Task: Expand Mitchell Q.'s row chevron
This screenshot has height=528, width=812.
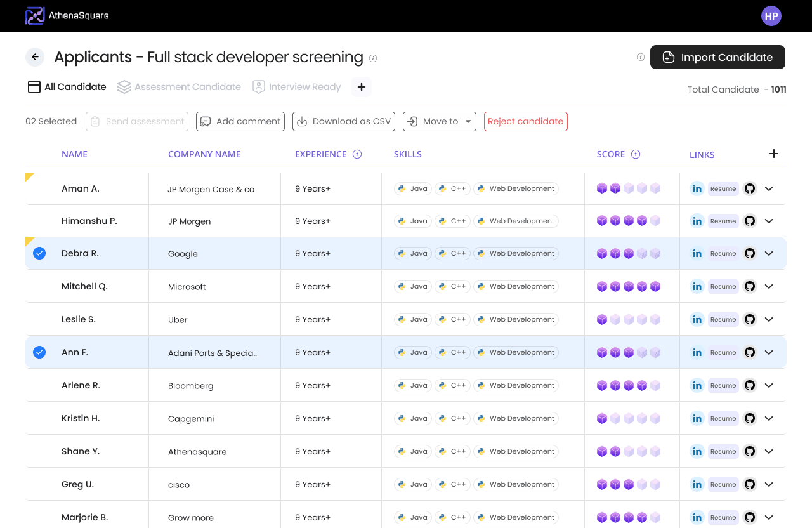Action: click(x=769, y=286)
